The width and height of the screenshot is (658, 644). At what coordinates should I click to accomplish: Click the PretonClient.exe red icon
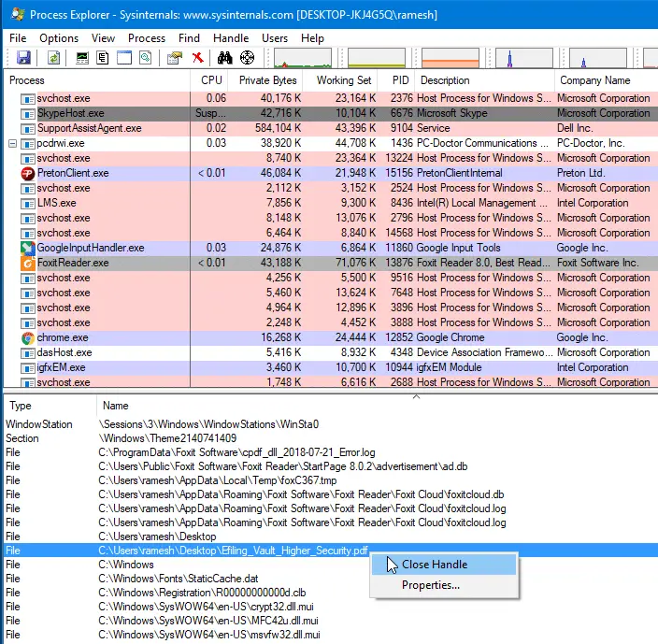pyautogui.click(x=28, y=173)
